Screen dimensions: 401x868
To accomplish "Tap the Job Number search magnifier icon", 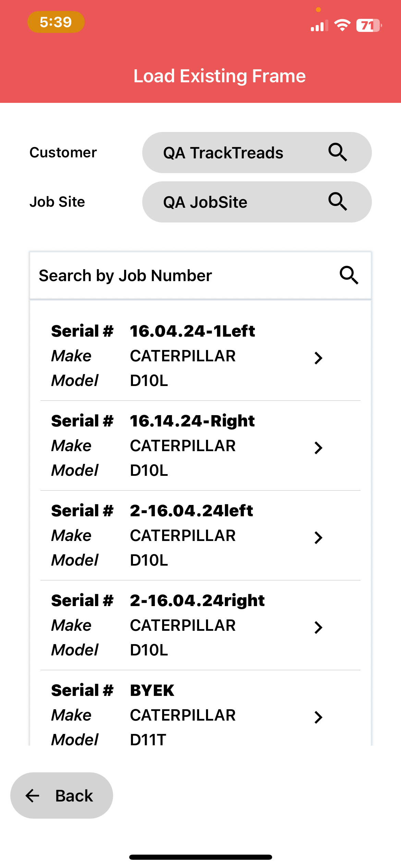I will tap(349, 275).
